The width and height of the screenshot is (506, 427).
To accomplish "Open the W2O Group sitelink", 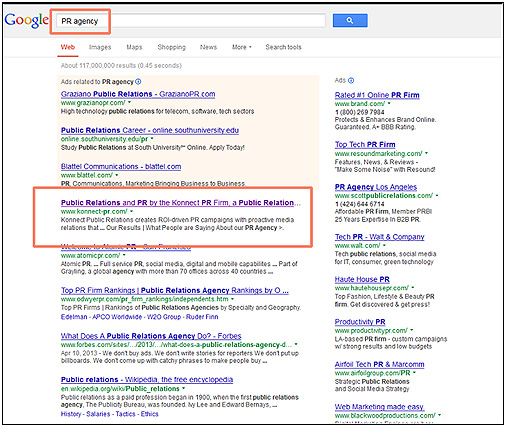I will [x=164, y=317].
